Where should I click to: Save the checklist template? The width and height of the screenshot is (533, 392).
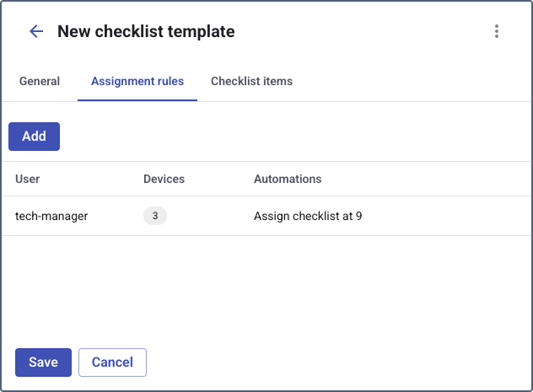[43, 362]
